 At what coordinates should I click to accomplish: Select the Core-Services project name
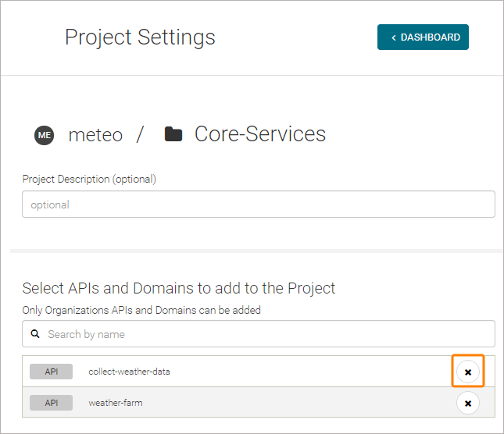pos(259,134)
